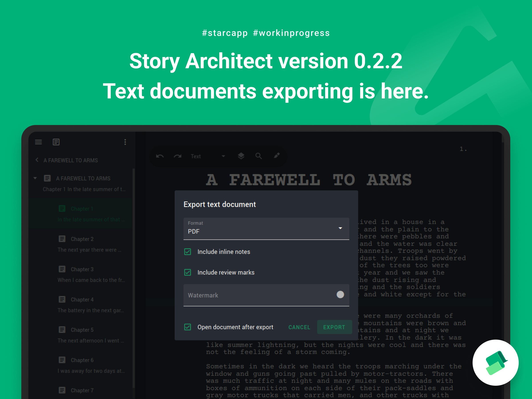The height and width of the screenshot is (399, 532).
Task: Click the A FAREWELL TO ARMS back link
Action: point(71,160)
